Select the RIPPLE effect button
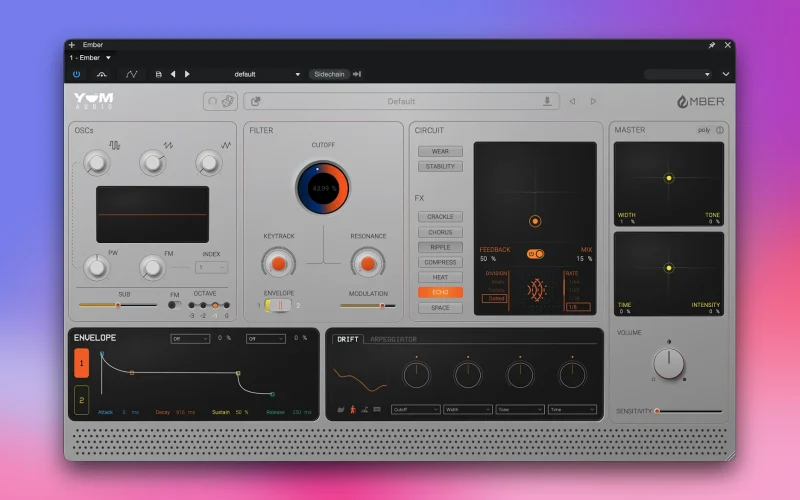This screenshot has width=800, height=500. [440, 247]
